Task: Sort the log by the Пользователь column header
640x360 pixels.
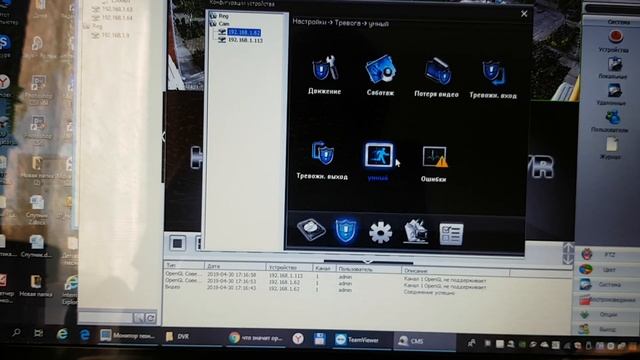Action: tap(369, 269)
